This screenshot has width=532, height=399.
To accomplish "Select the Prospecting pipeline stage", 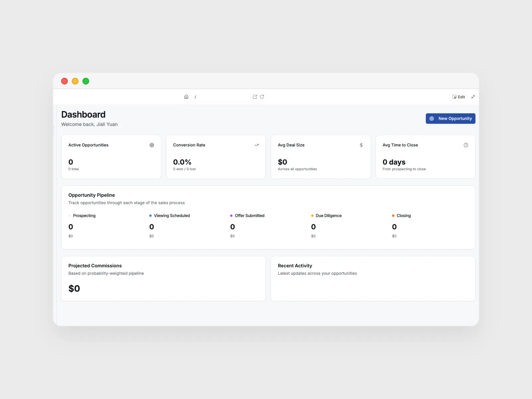I will (84, 215).
